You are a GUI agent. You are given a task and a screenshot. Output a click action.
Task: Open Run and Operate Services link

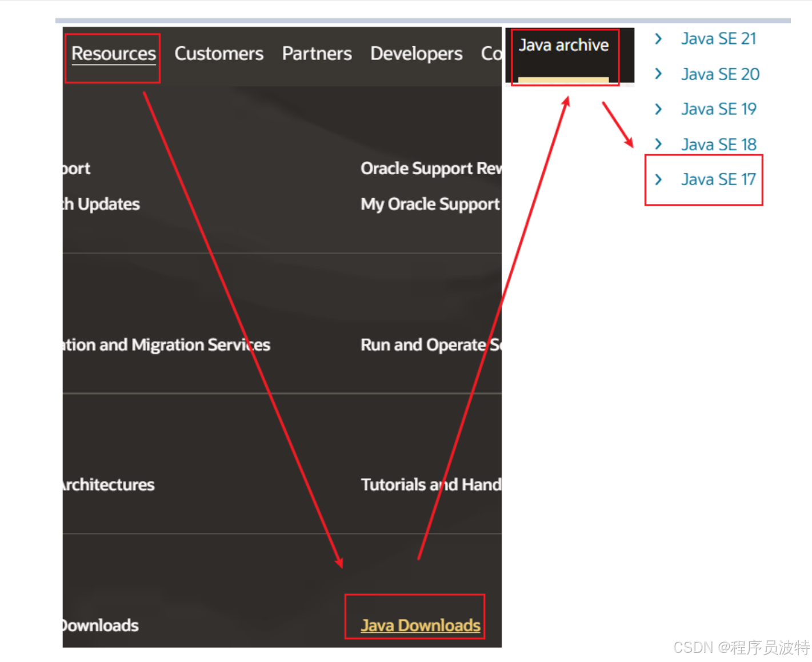431,345
